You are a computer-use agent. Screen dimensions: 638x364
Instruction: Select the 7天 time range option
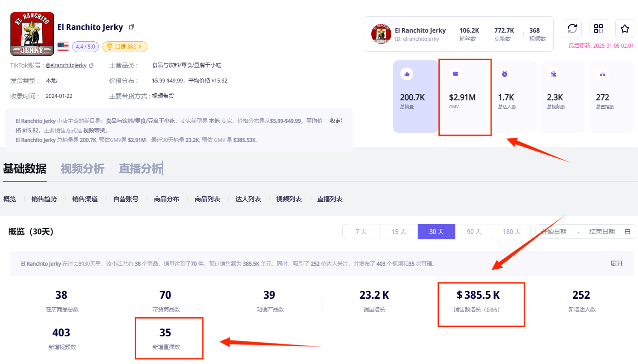tap(361, 232)
